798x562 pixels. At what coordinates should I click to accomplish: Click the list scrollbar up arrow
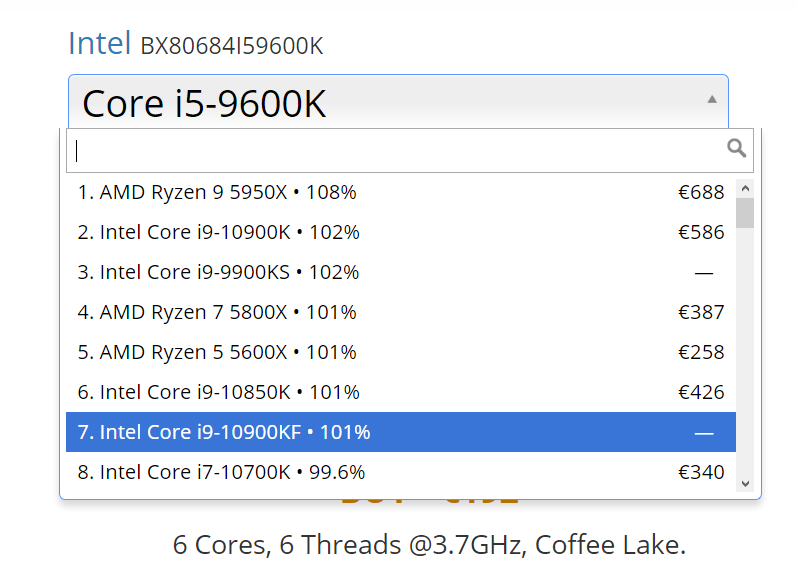tap(745, 188)
